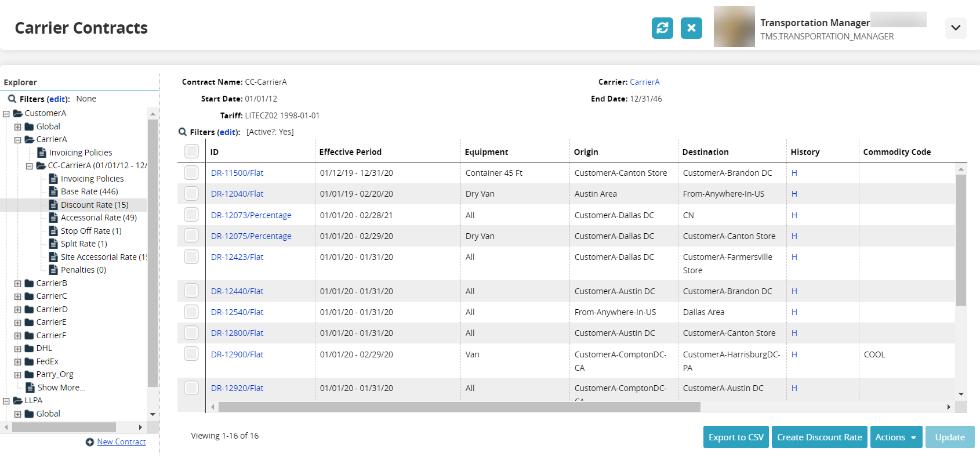Select the checkbox for row DR-12900/Flat
The height and width of the screenshot is (456, 980).
191,354
